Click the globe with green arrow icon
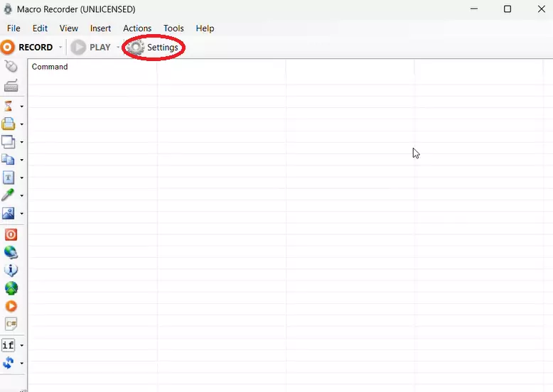The width and height of the screenshot is (553, 392). (11, 288)
